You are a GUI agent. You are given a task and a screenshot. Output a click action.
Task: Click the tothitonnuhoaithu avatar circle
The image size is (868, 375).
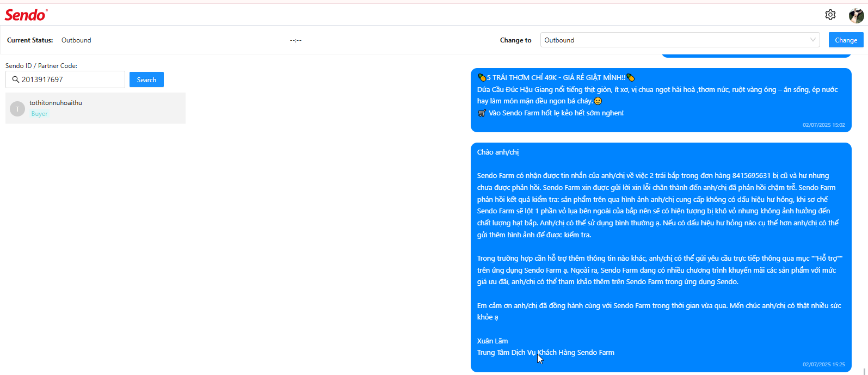(x=17, y=109)
